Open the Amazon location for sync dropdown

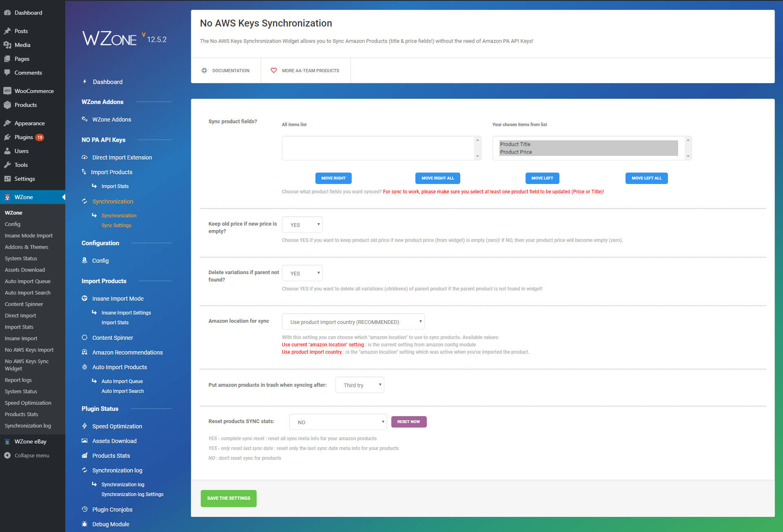[x=353, y=321]
